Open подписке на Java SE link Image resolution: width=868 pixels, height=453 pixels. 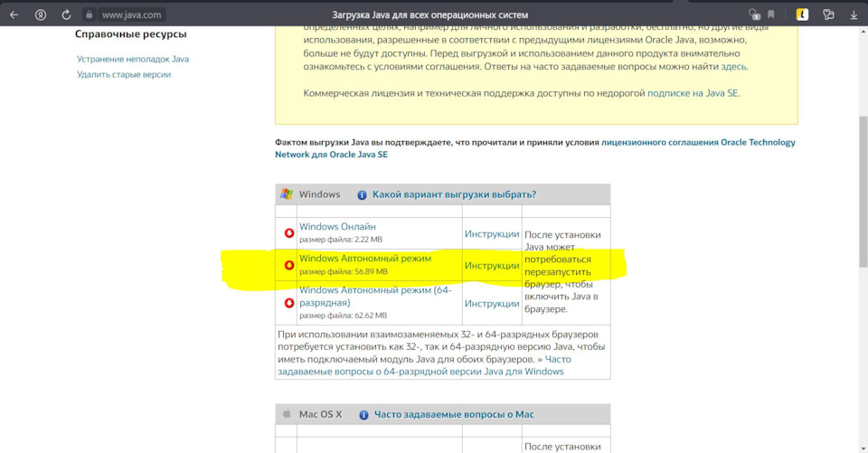(693, 93)
